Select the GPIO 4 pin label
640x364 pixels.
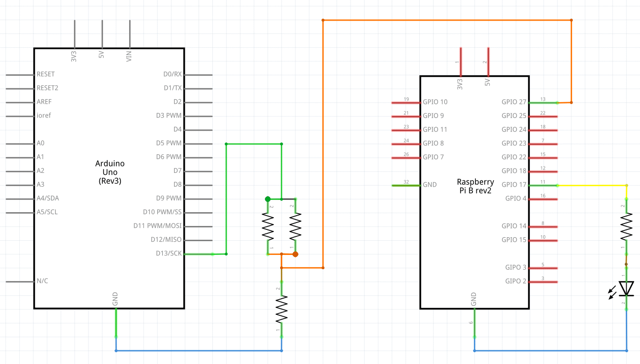coord(516,198)
